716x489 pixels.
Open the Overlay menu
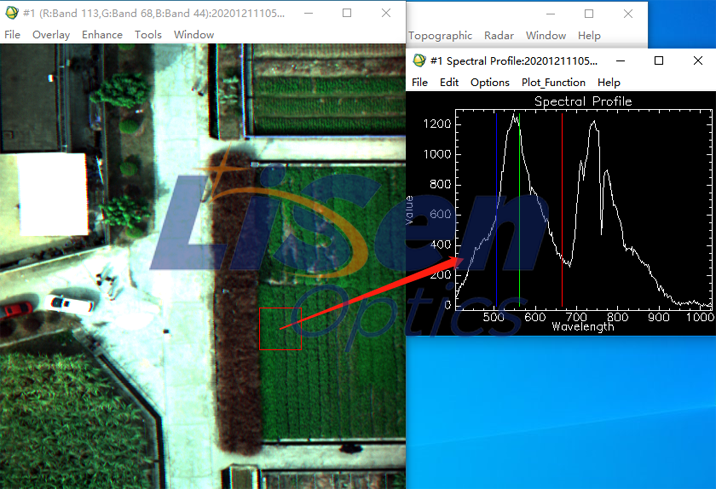tap(51, 35)
